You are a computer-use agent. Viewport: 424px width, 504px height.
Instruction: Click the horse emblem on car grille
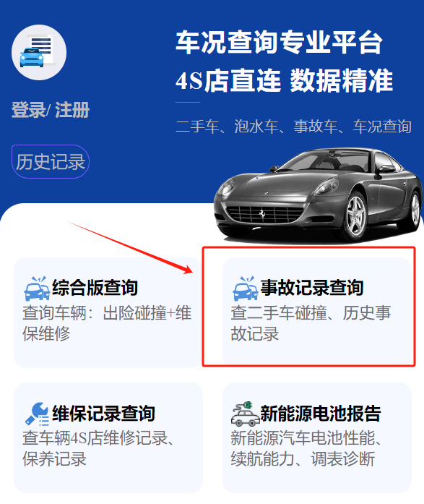click(x=262, y=213)
